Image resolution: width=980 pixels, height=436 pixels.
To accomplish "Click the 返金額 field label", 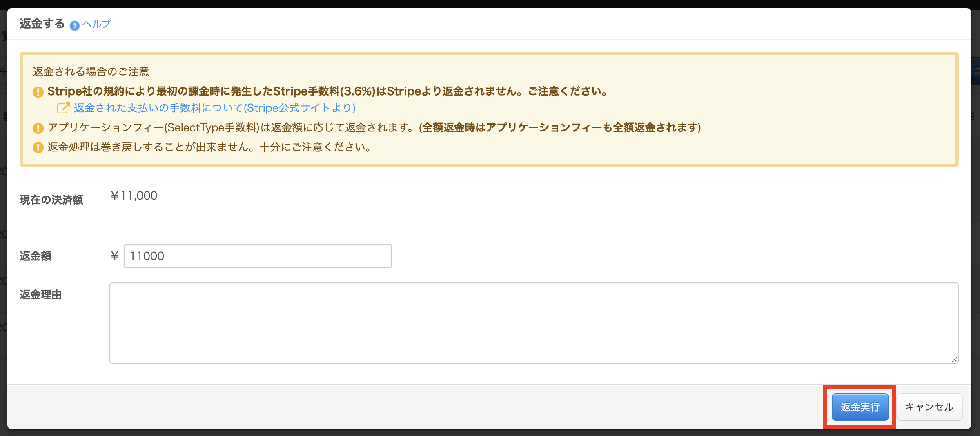I will [x=36, y=256].
